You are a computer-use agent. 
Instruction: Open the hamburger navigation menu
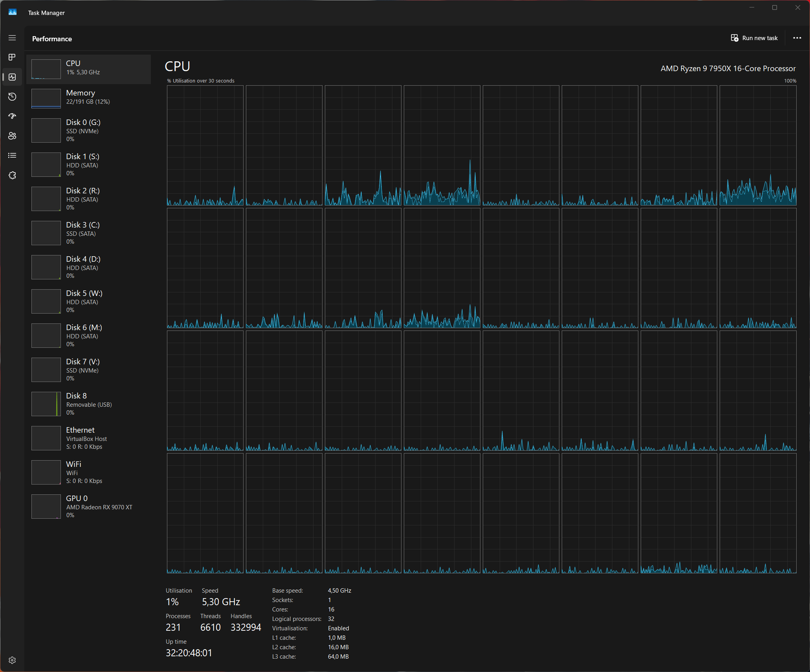pyautogui.click(x=12, y=38)
